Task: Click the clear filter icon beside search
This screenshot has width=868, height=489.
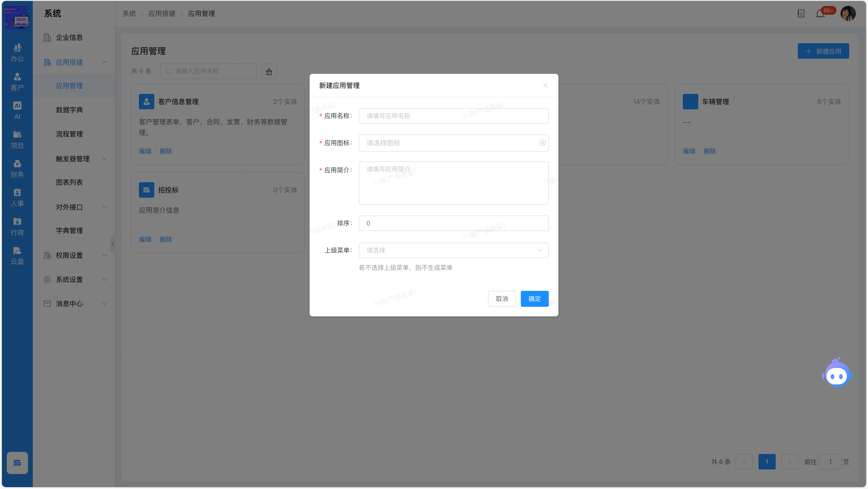Action: pyautogui.click(x=269, y=71)
